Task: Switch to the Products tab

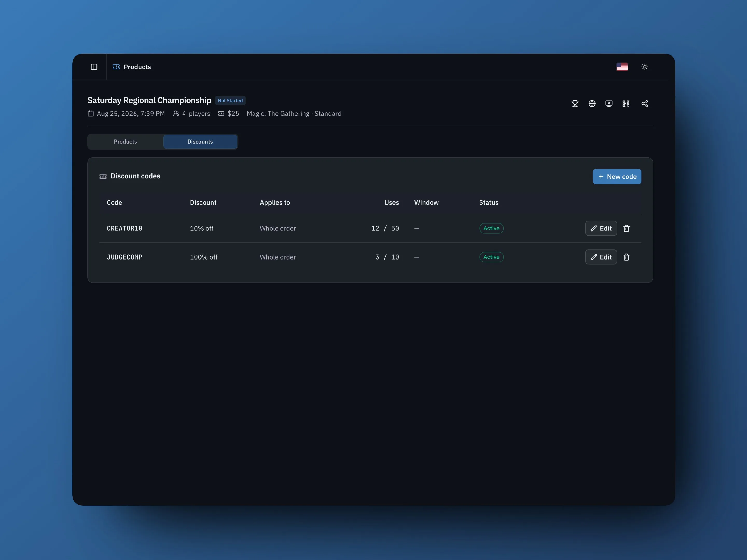Action: pyautogui.click(x=125, y=142)
